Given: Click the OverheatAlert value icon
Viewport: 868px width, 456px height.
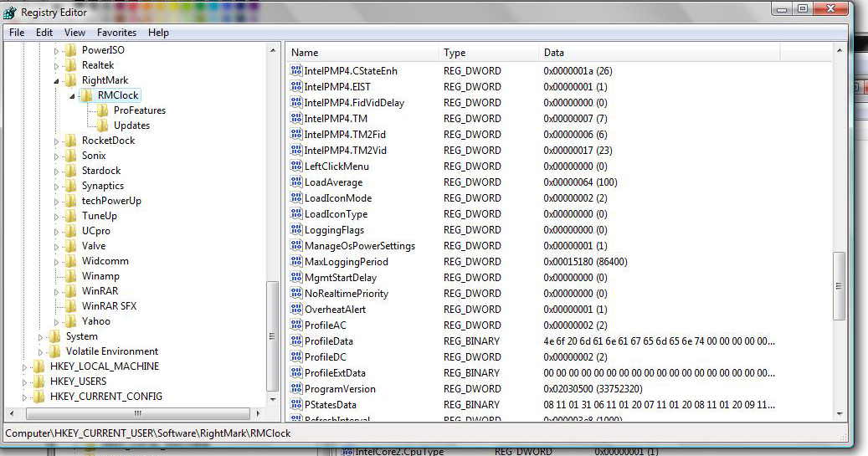Looking at the screenshot, I should tap(296, 310).
